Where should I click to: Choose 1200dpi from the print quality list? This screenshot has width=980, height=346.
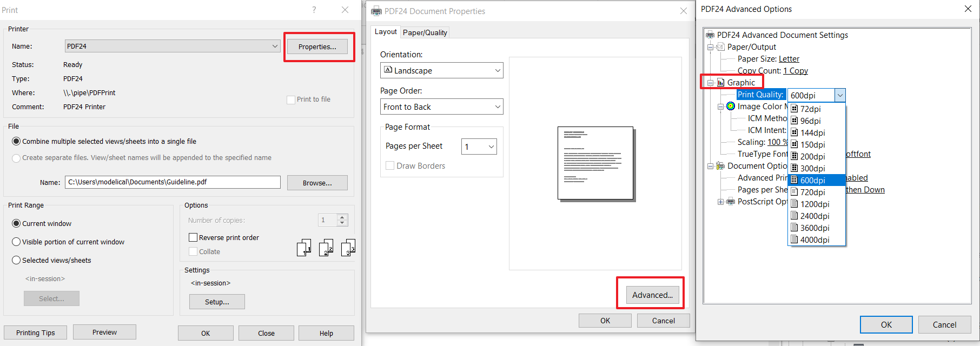pyautogui.click(x=817, y=204)
